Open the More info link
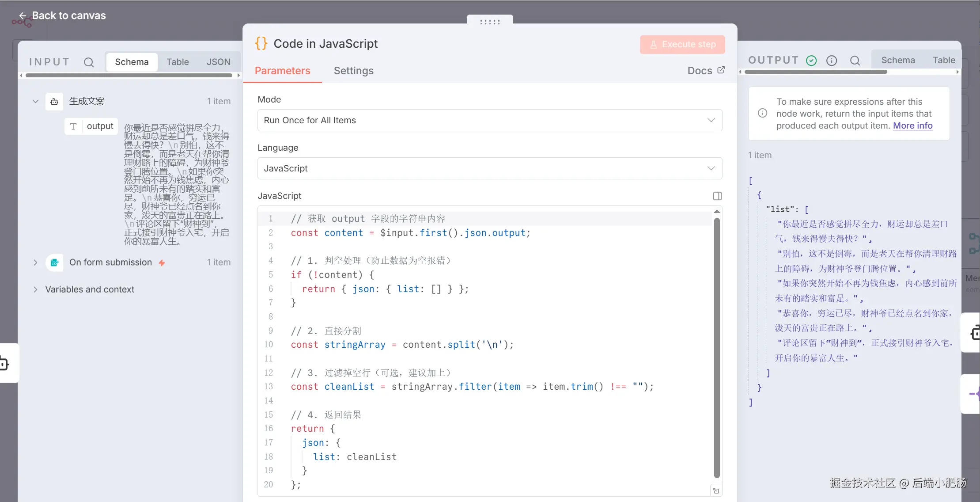Image resolution: width=980 pixels, height=502 pixels. [912, 125]
